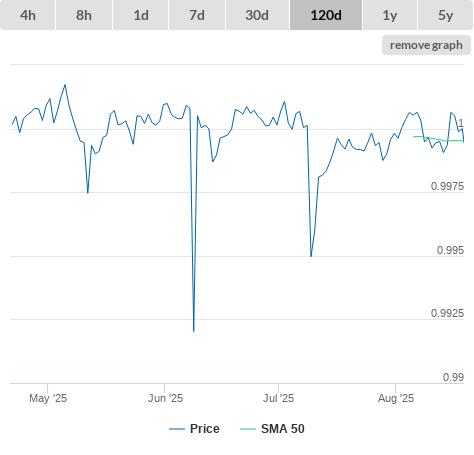Switch chart to 30d range

tap(257, 15)
